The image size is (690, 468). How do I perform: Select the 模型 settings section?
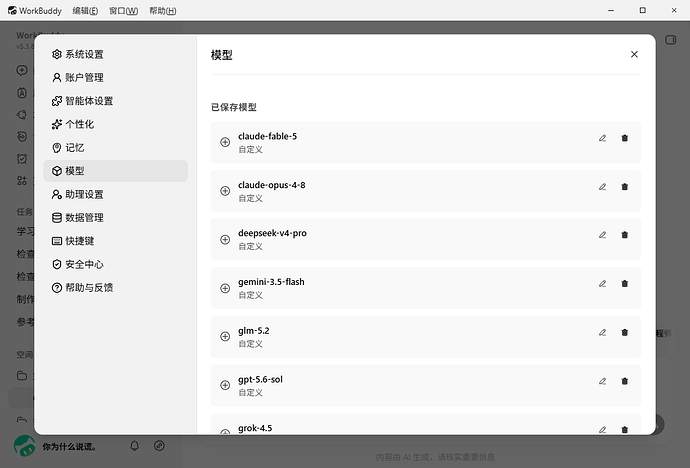pos(116,171)
